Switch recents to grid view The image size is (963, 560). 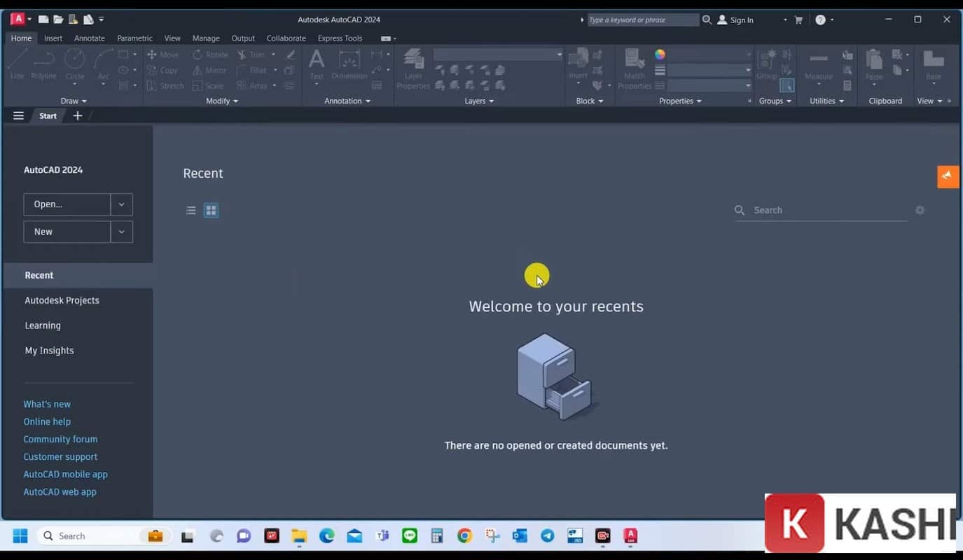point(211,210)
